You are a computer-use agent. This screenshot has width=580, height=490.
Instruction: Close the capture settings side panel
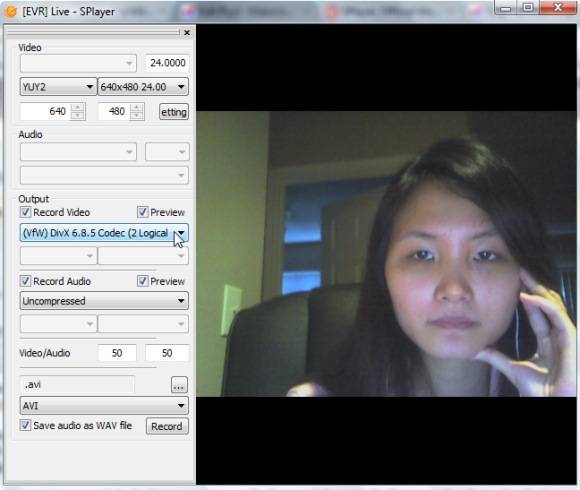click(x=187, y=33)
